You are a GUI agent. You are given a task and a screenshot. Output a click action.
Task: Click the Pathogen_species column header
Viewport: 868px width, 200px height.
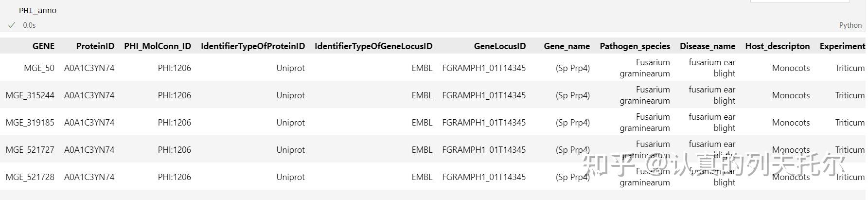click(635, 46)
